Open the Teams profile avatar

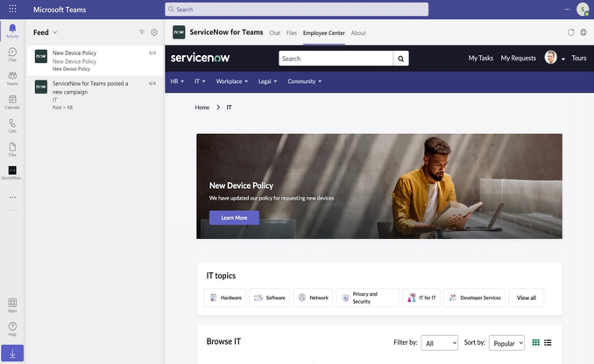[x=583, y=9]
